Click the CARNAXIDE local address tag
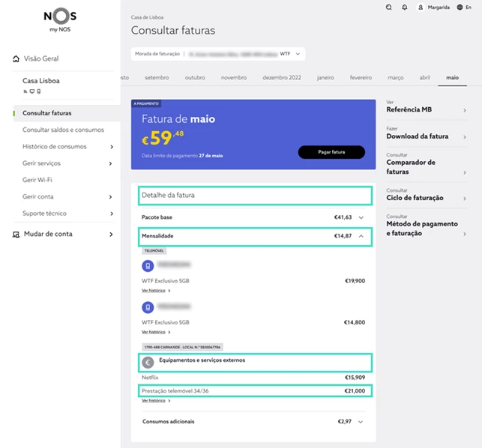The width and height of the screenshot is (482, 448). tap(182, 347)
